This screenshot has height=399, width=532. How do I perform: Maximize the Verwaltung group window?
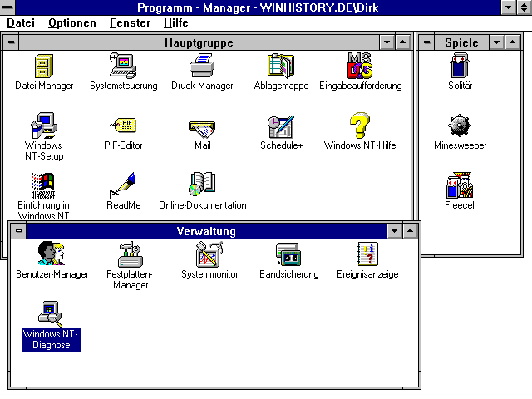tap(410, 231)
